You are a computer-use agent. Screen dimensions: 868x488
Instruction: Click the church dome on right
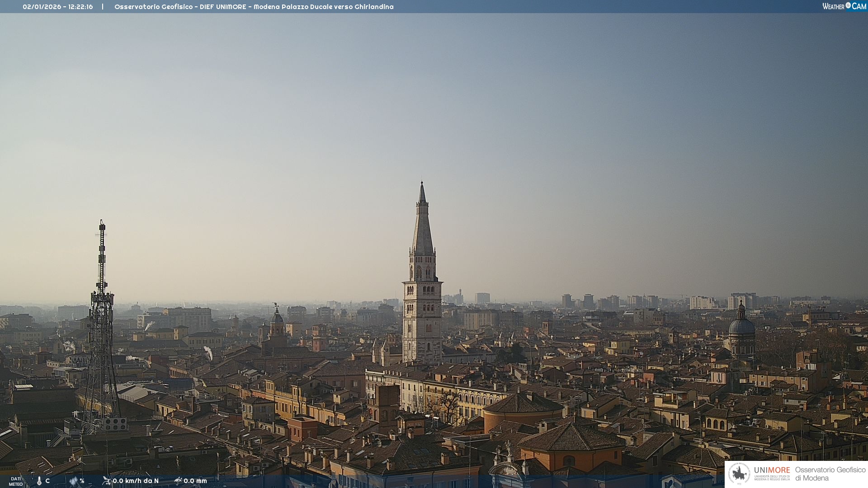(x=741, y=325)
